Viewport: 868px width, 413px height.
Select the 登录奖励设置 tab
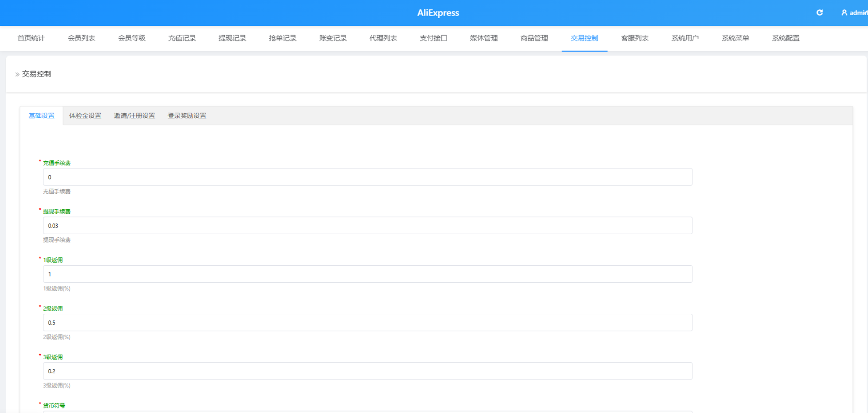187,116
